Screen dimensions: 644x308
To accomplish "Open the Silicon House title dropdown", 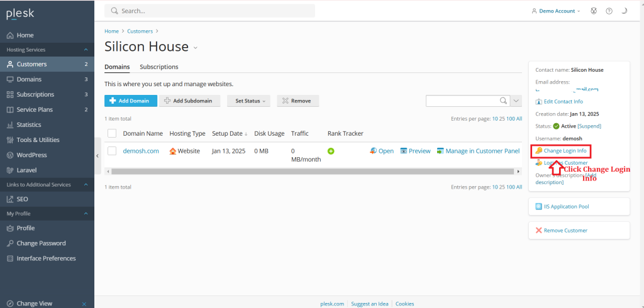I will (196, 48).
